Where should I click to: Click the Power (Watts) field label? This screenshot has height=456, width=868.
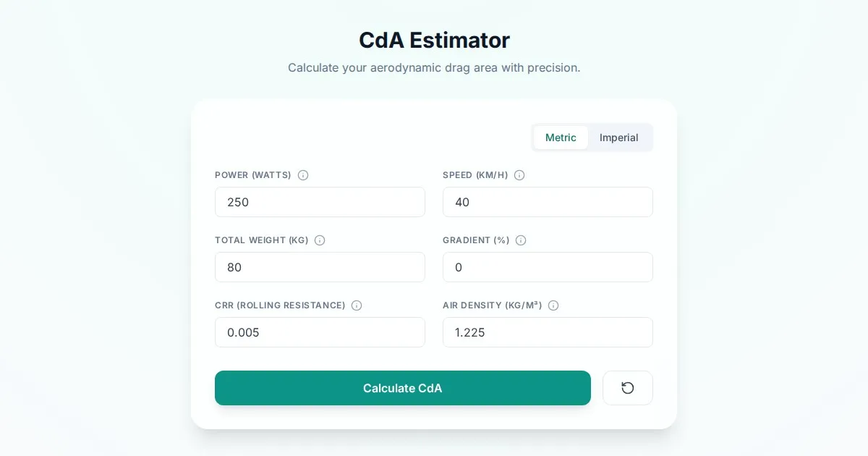coord(253,175)
